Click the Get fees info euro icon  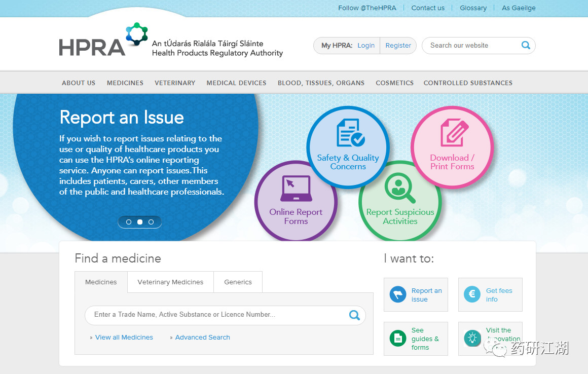472,294
